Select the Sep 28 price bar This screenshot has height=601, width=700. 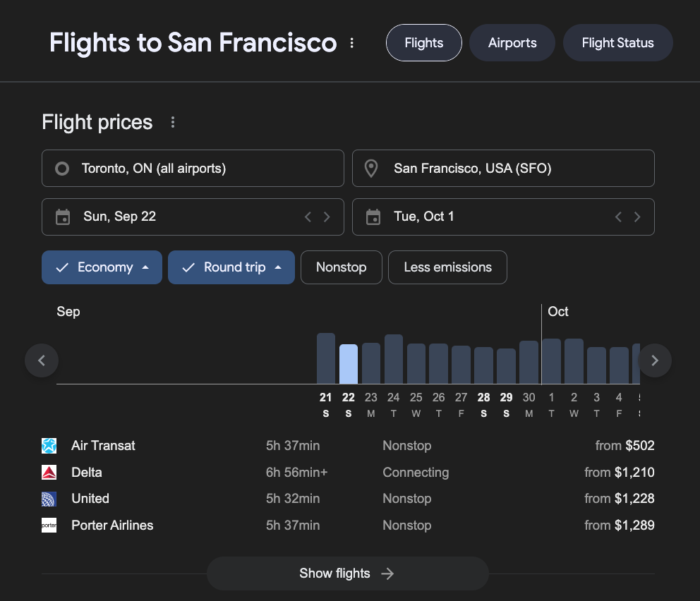[483, 365]
